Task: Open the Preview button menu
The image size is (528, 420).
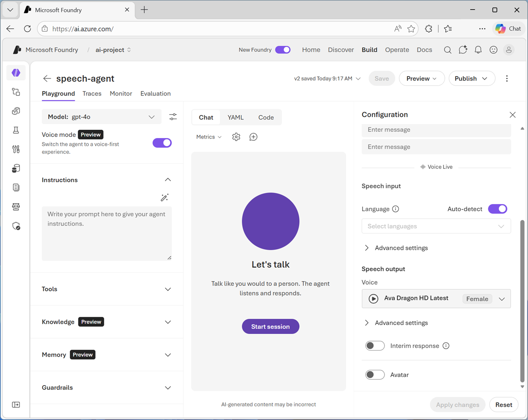Action: [422, 79]
